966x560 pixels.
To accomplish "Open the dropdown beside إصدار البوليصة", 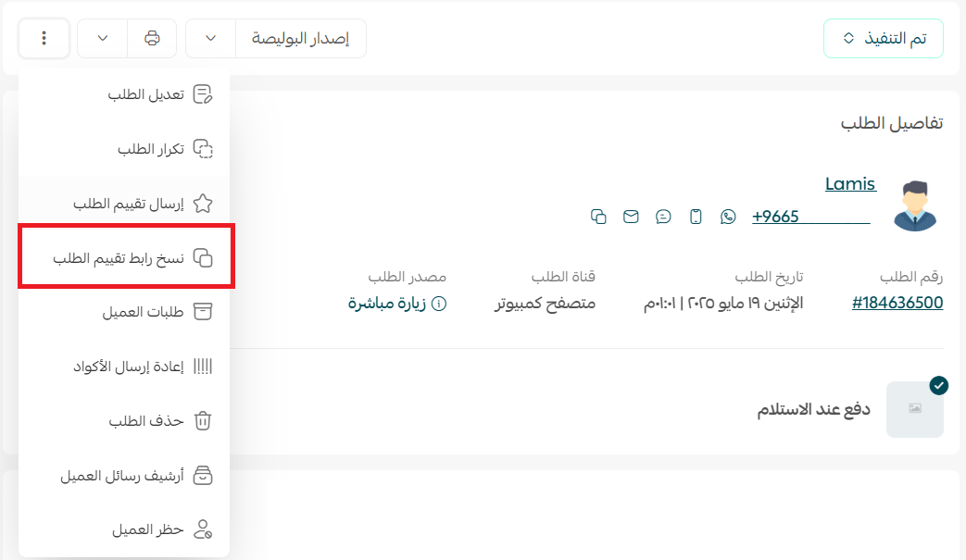I will point(209,38).
